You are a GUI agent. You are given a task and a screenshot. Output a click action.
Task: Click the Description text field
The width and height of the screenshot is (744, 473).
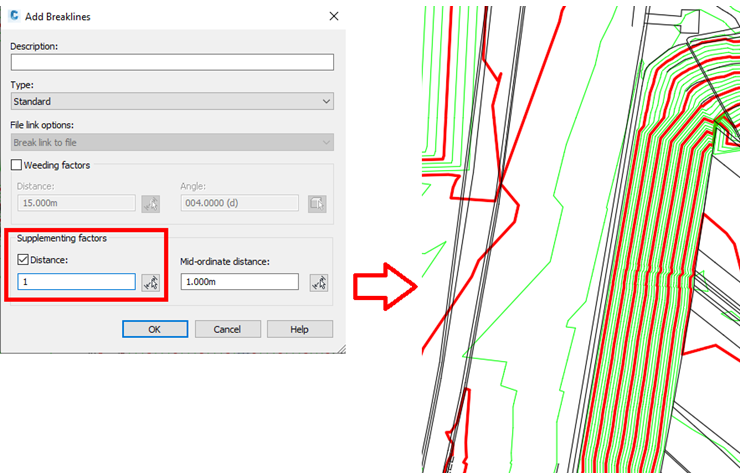[x=172, y=62]
